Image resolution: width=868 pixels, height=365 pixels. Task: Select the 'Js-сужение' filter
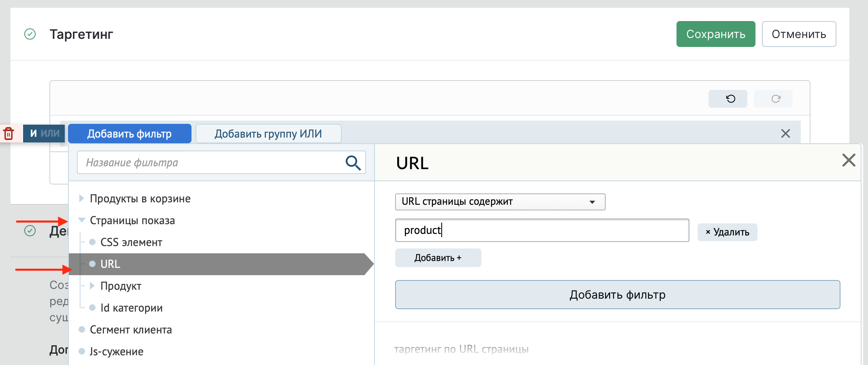click(x=117, y=352)
